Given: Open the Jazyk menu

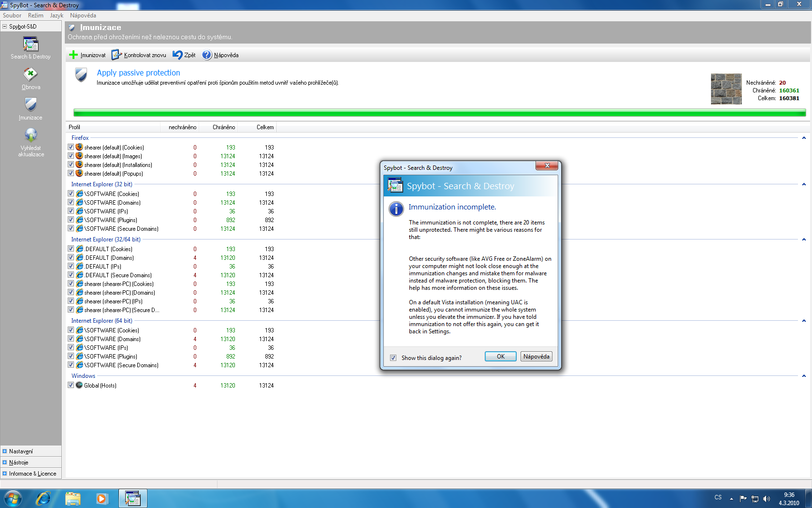Looking at the screenshot, I should pos(57,15).
